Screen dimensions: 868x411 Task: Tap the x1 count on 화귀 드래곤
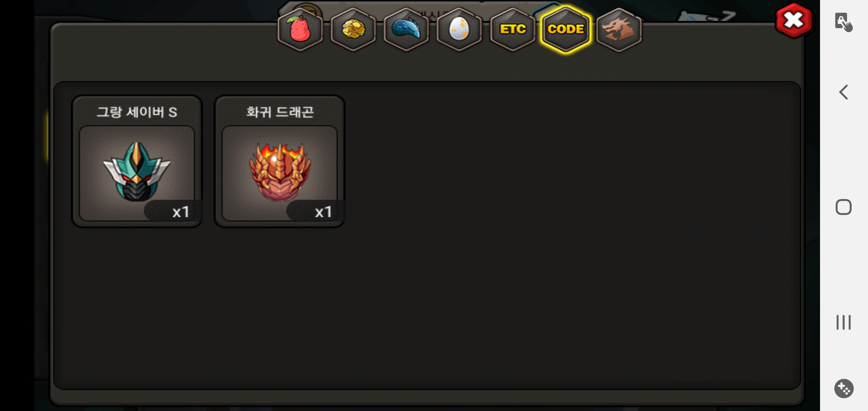(x=324, y=212)
